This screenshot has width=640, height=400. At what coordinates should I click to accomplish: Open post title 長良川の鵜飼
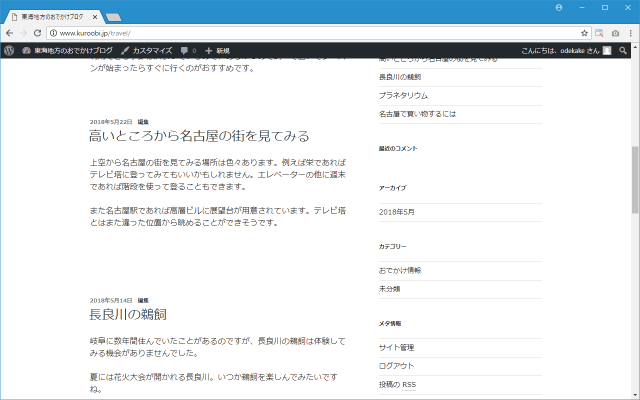coord(127,315)
